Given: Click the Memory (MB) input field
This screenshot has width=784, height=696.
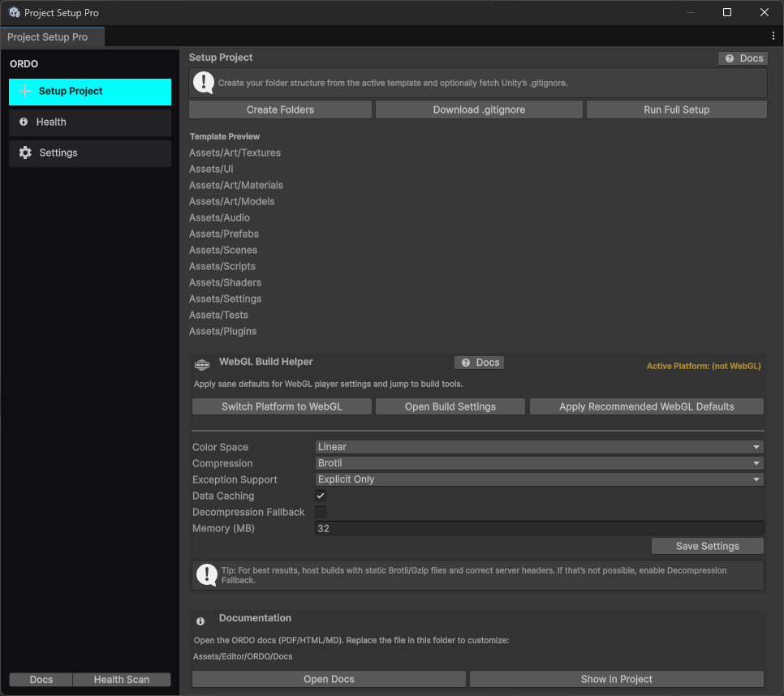Looking at the screenshot, I should [x=539, y=528].
